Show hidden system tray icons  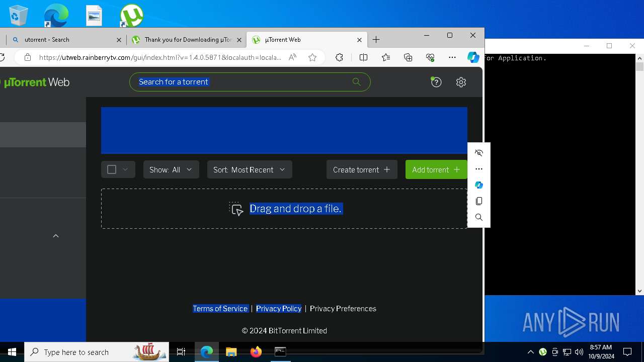[530, 352]
